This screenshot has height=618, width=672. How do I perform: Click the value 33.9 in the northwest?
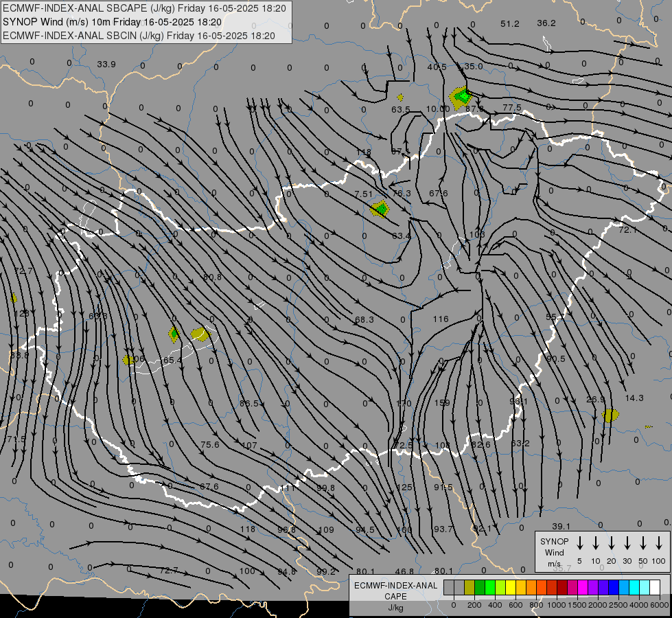106,65
